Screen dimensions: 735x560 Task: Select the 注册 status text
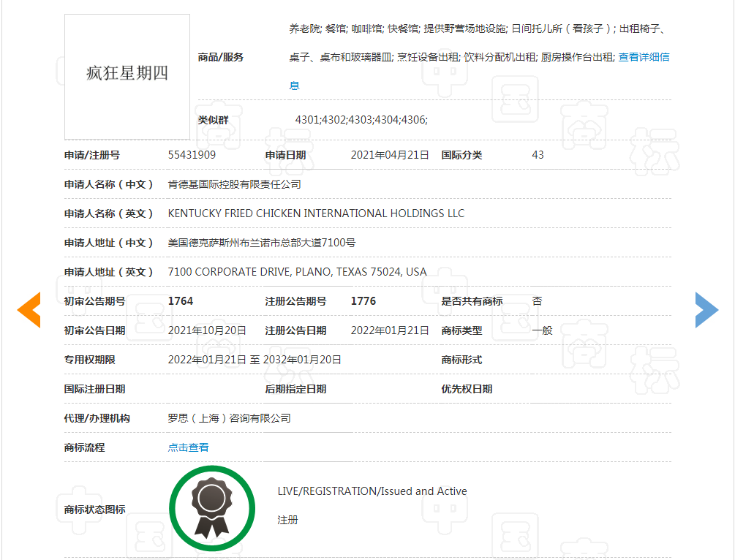(x=287, y=521)
